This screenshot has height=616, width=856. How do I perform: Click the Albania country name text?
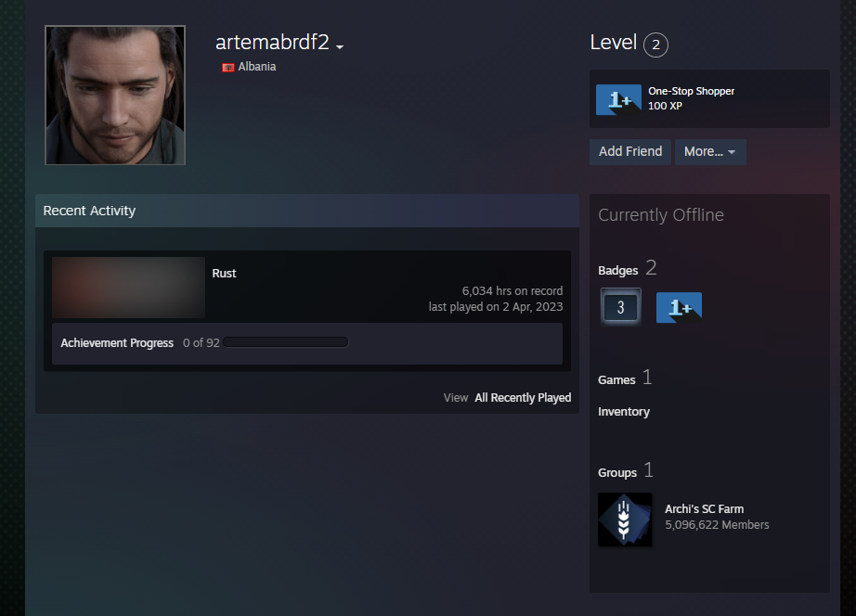click(256, 67)
